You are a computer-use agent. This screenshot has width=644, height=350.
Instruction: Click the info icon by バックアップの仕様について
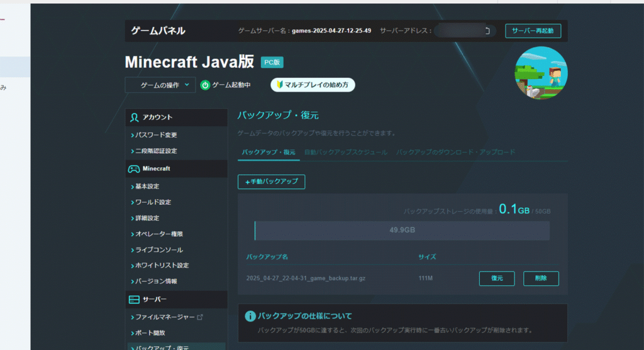click(250, 316)
